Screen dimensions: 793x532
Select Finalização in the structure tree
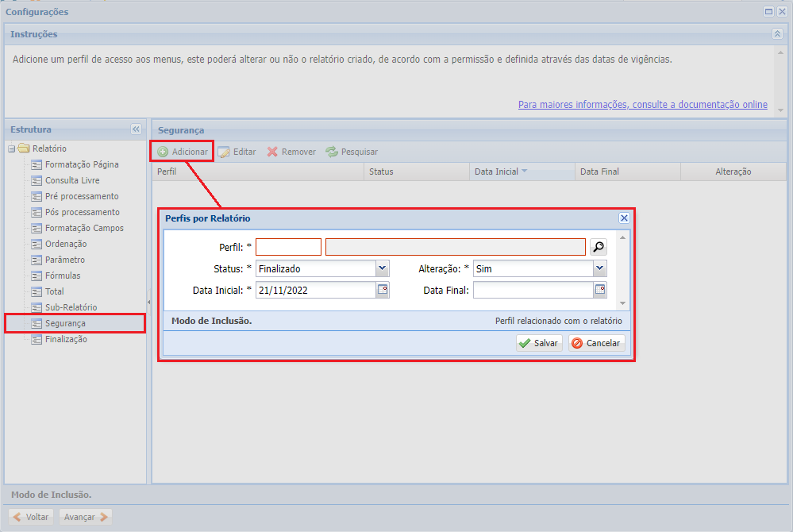pyautogui.click(x=66, y=339)
